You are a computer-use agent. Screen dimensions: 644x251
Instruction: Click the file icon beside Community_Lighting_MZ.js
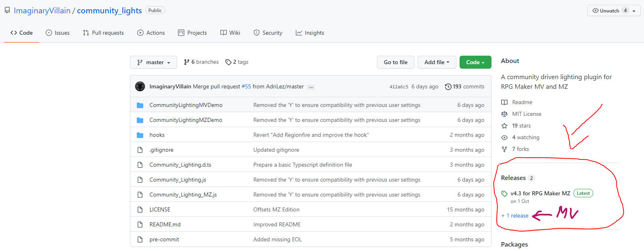[x=140, y=195]
